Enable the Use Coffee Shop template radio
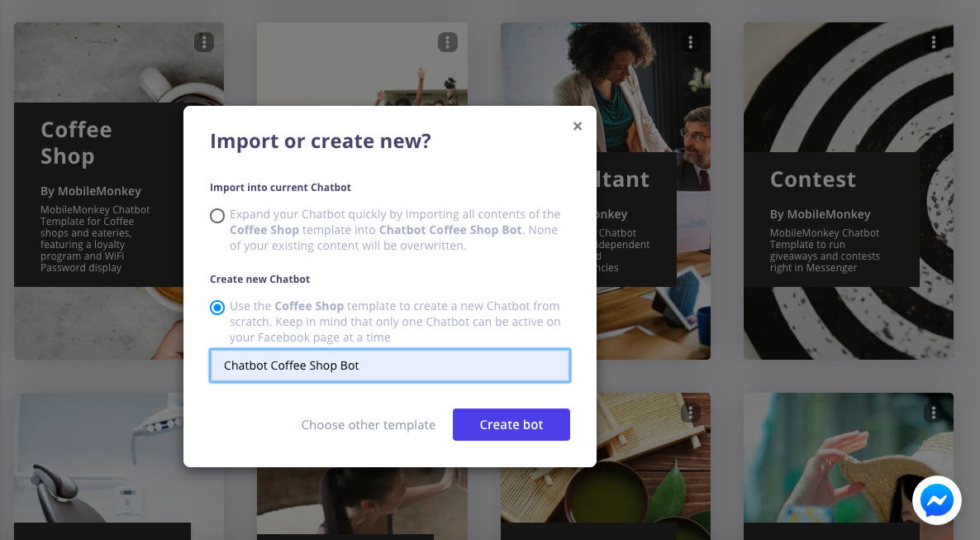Viewport: 980px width, 540px height. click(217, 307)
